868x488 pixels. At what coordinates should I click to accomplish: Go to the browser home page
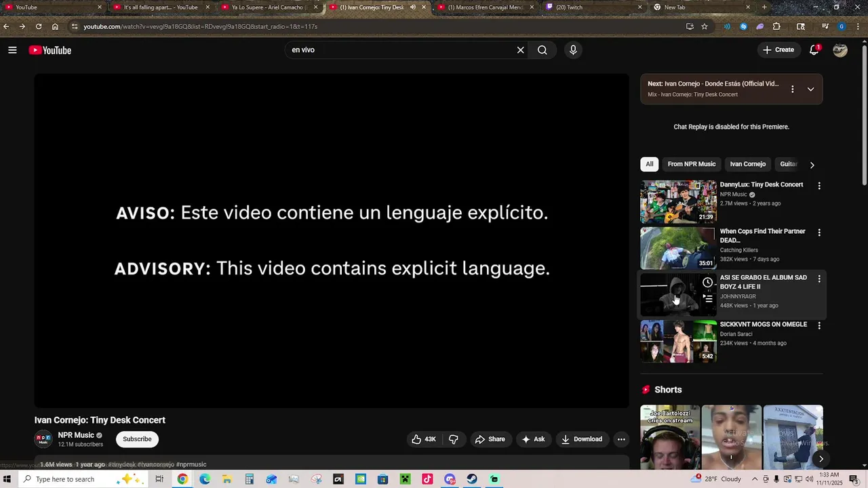(x=55, y=26)
